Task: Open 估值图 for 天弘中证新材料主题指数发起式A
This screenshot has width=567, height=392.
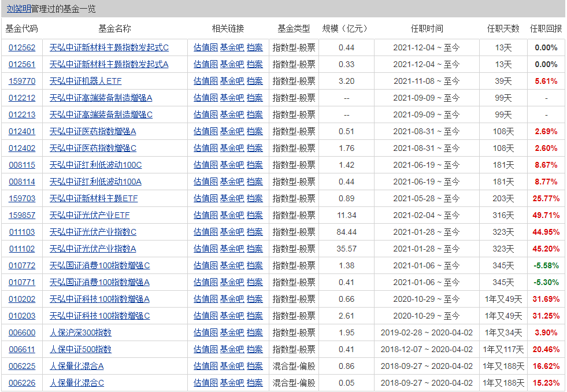Action: pyautogui.click(x=205, y=64)
